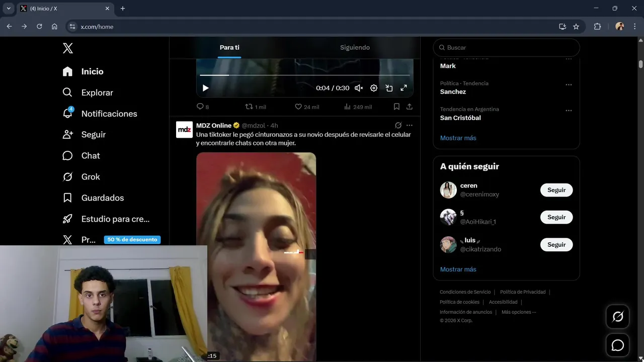This screenshot has width=644, height=362.
Task: Seek along video progress bar
Action: pyautogui.click(x=305, y=75)
